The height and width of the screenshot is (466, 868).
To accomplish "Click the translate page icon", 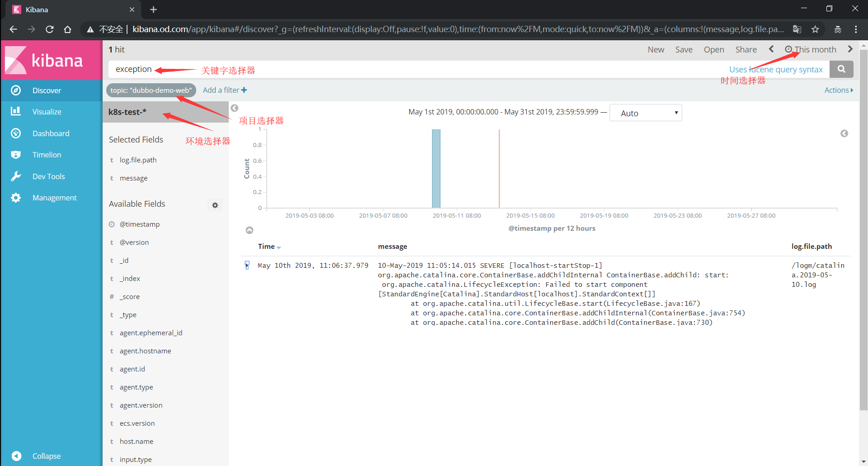I will [x=797, y=29].
